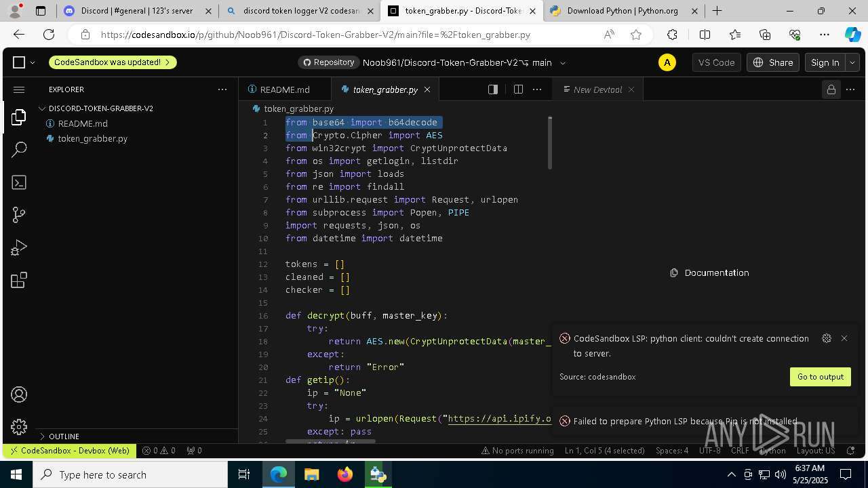Open File Explorer from taskbar
The height and width of the screenshot is (488, 868).
[312, 474]
